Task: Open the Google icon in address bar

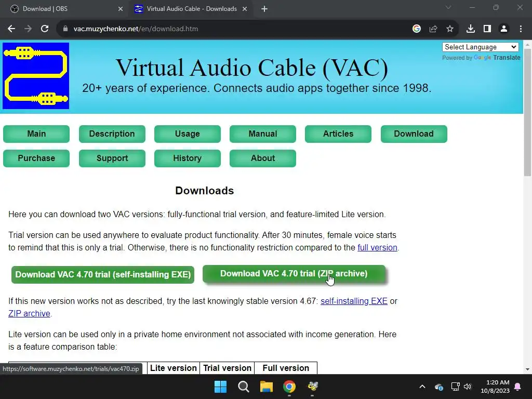Action: (x=416, y=29)
